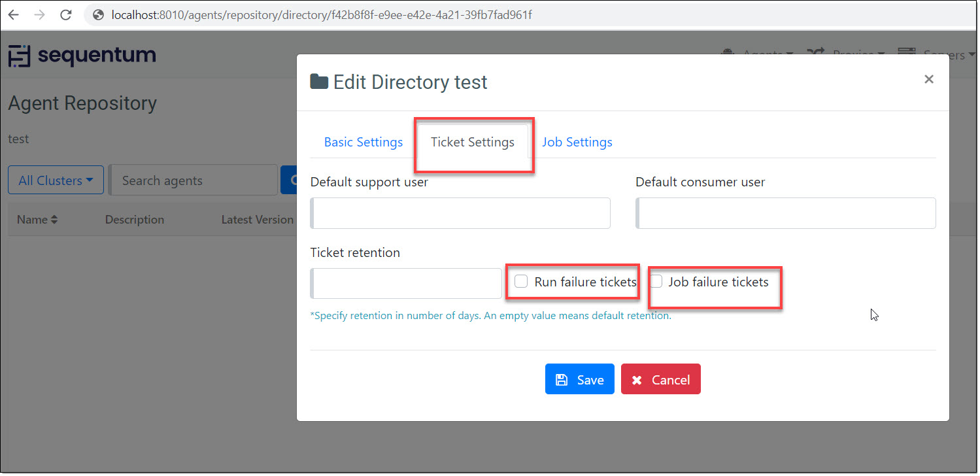Save the directory settings
The height and width of the screenshot is (476, 980).
579,380
